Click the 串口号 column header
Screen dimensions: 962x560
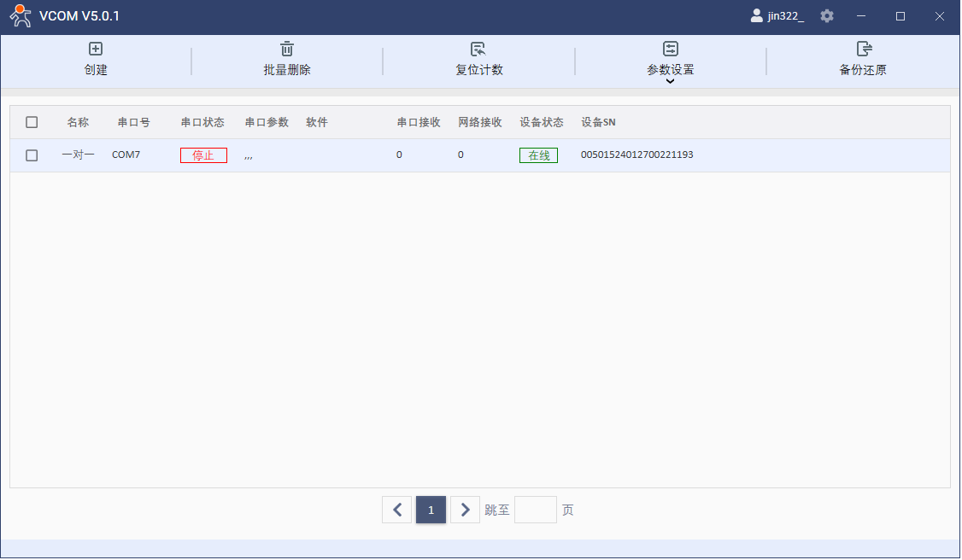pos(134,122)
